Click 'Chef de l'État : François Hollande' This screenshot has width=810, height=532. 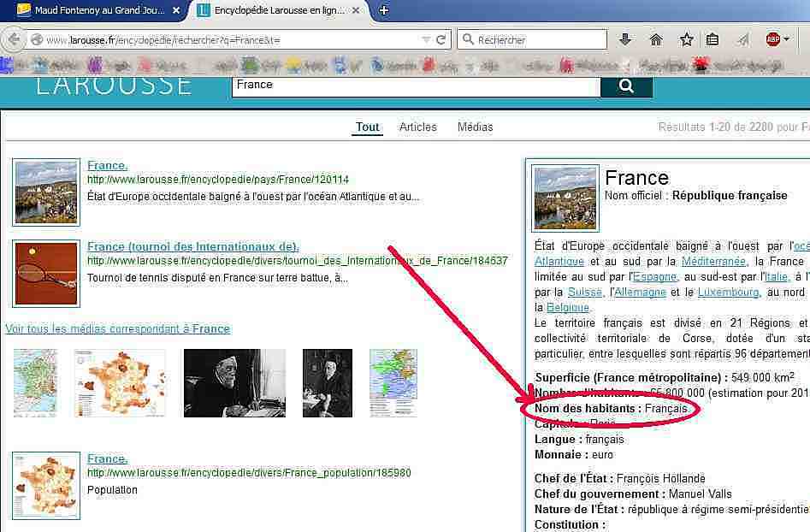[x=619, y=479]
